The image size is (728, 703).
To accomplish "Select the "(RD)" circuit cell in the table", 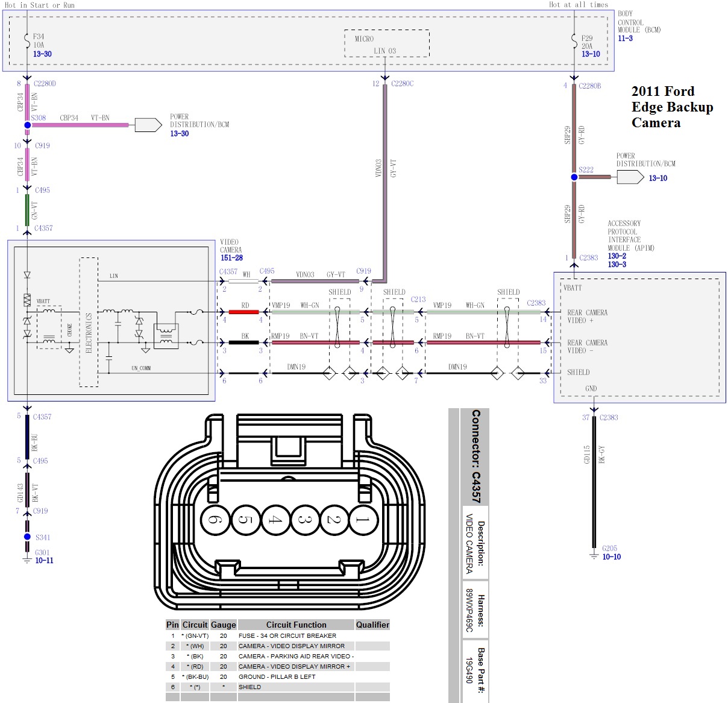I will (195, 666).
